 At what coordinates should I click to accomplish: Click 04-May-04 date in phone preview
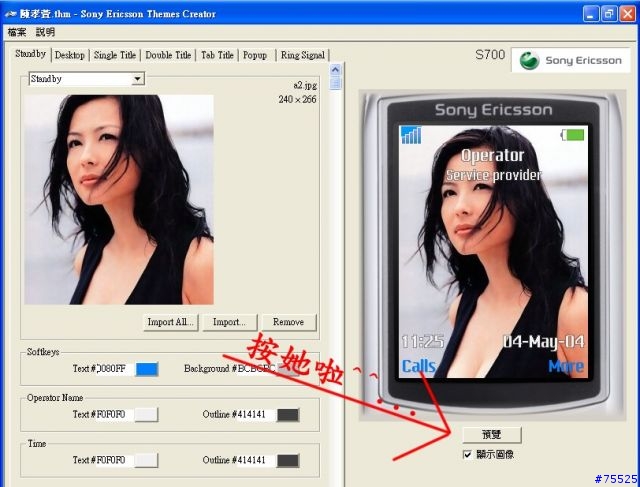click(x=544, y=342)
